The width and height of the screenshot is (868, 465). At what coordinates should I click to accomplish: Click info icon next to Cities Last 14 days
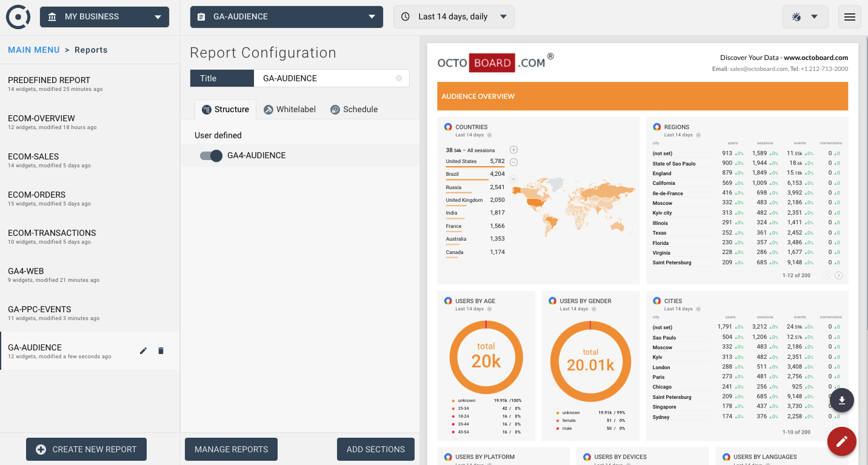tap(698, 309)
